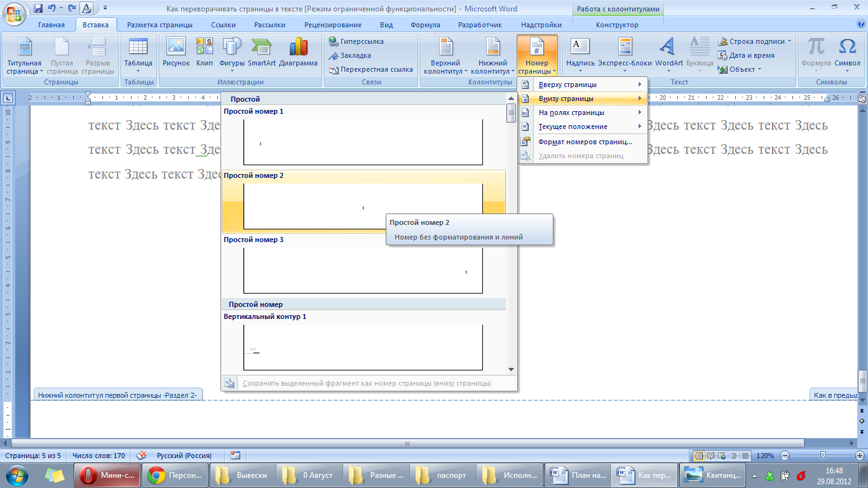This screenshot has height=488, width=868.
Task: Choose the Простой номер 3 preview
Action: coord(363,271)
